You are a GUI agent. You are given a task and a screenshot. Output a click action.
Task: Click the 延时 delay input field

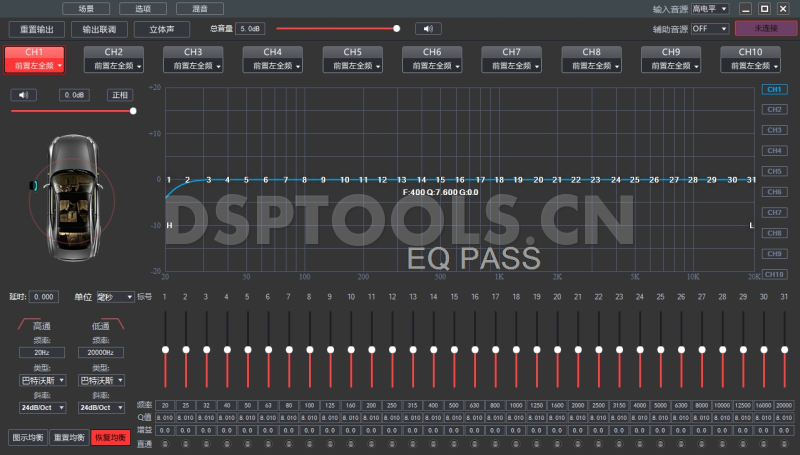point(44,297)
